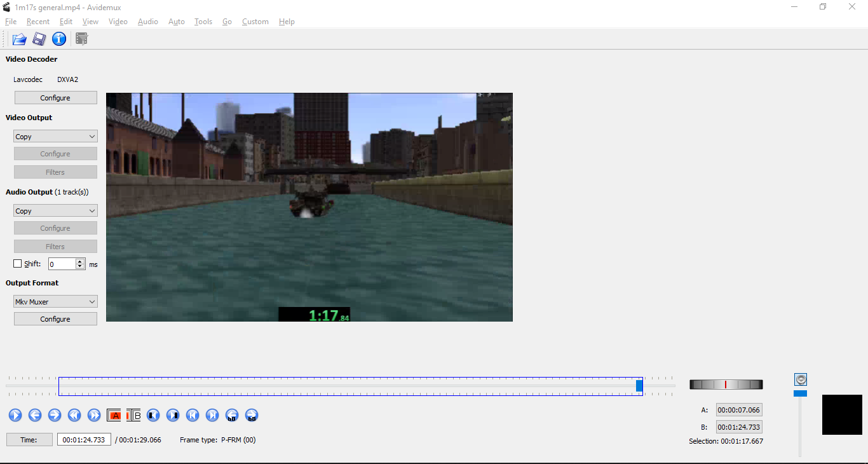Jump to the previous keyframe
The image size is (868, 464).
[x=74, y=415]
